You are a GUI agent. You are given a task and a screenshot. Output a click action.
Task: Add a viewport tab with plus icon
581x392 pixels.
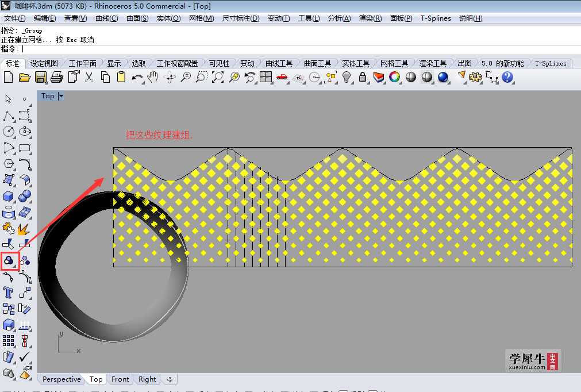(170, 379)
